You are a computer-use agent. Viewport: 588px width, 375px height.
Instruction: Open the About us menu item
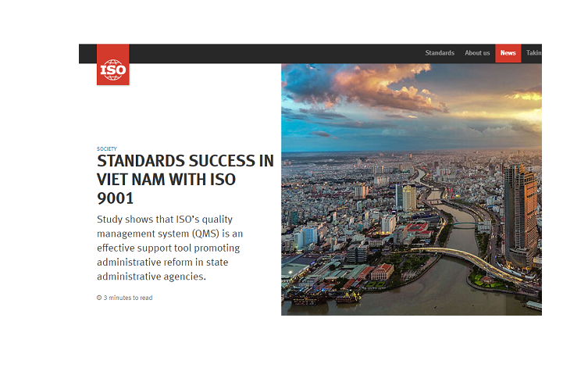477,53
